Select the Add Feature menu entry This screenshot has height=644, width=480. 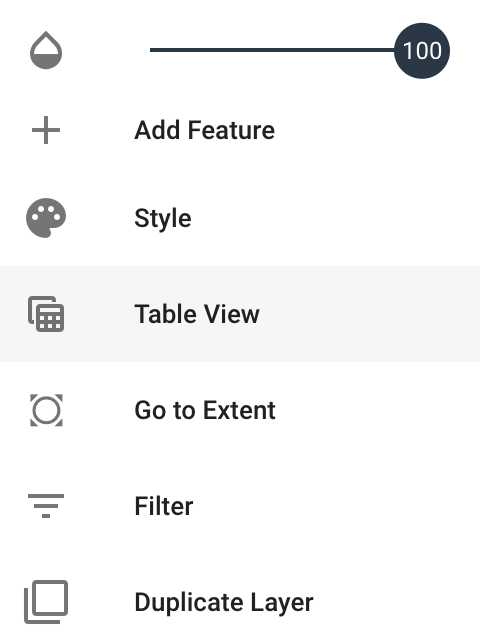(x=204, y=130)
